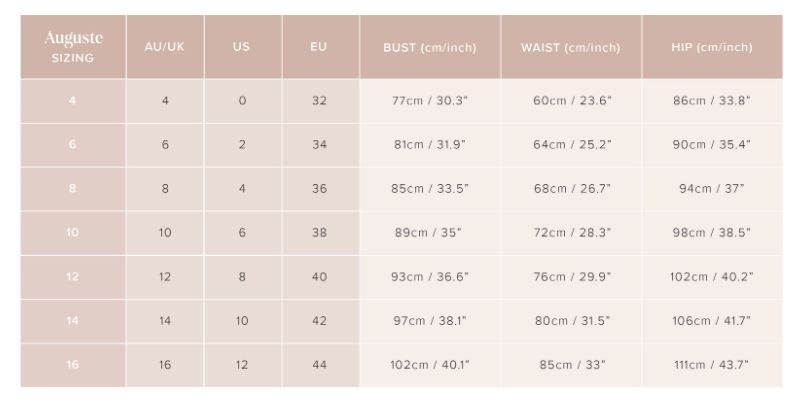Click the EU 44 cell
The width and height of the screenshot is (803, 406).
point(321,365)
